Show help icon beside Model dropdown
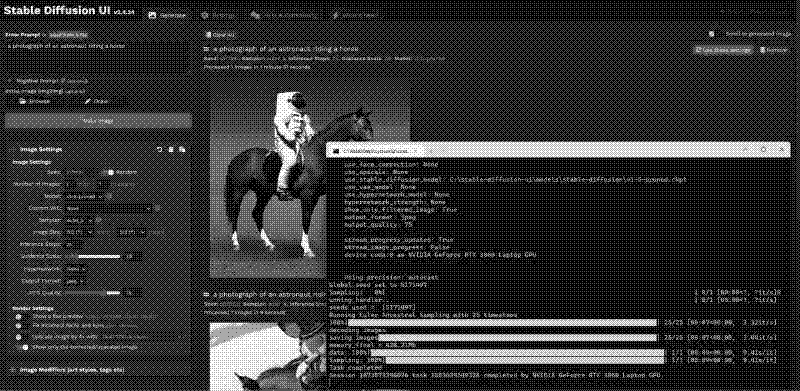 coord(109,196)
